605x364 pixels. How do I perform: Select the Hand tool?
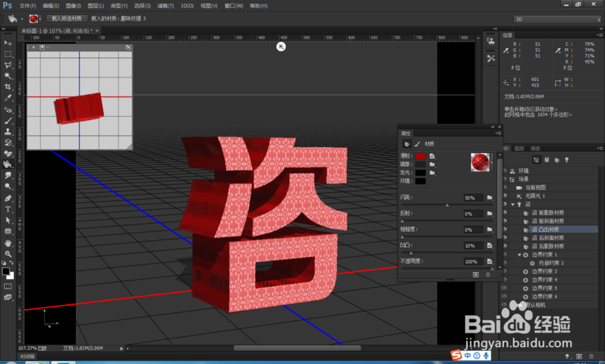(x=8, y=242)
